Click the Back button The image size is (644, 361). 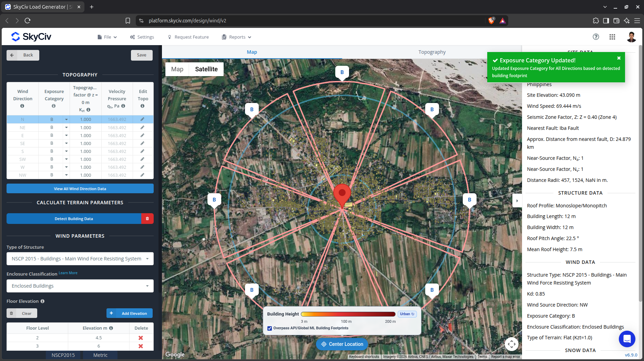pyautogui.click(x=23, y=55)
